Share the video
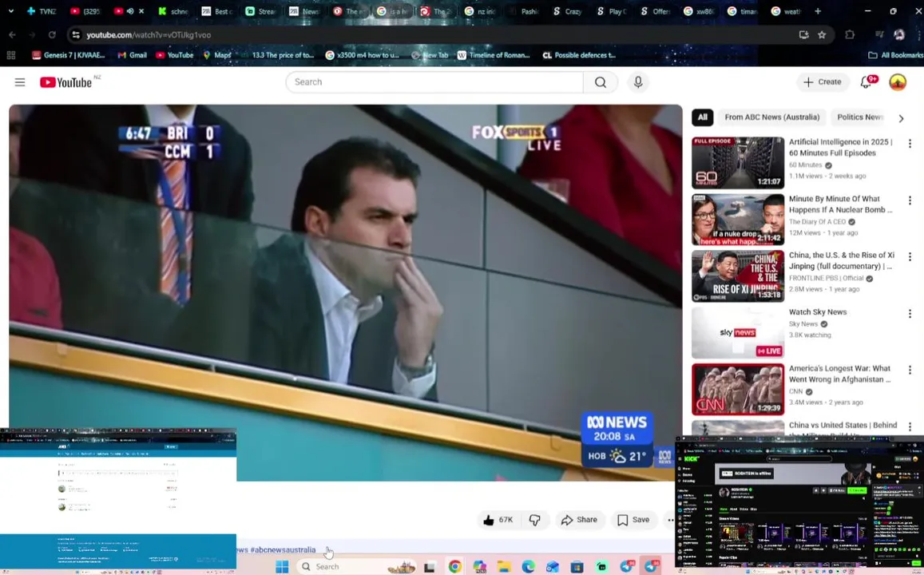Viewport: 924px width, 575px height. click(579, 520)
